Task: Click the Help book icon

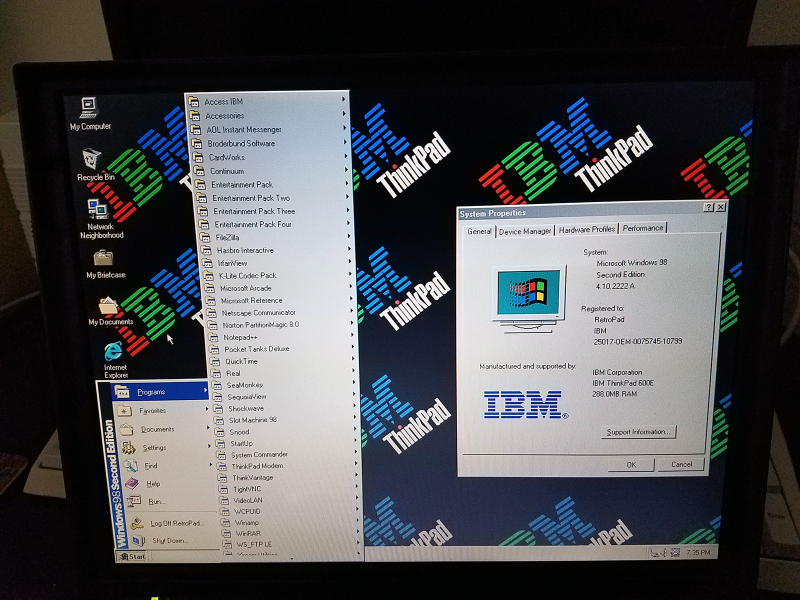Action: coord(133,483)
